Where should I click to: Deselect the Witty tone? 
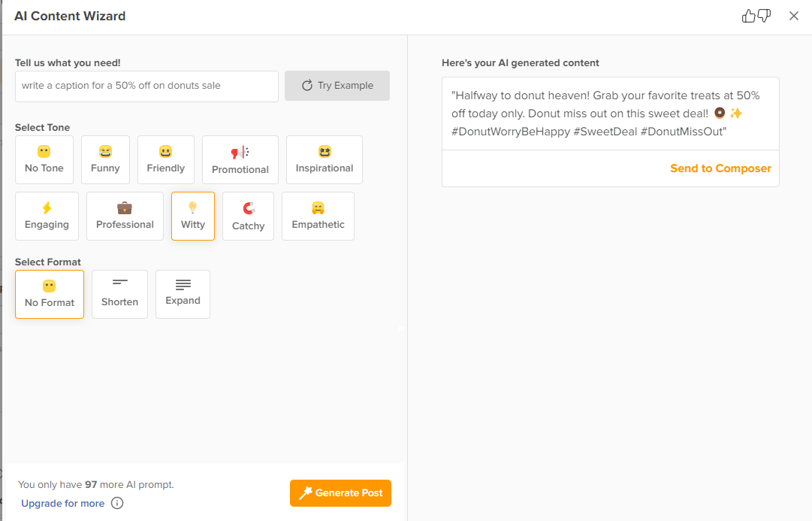192,216
